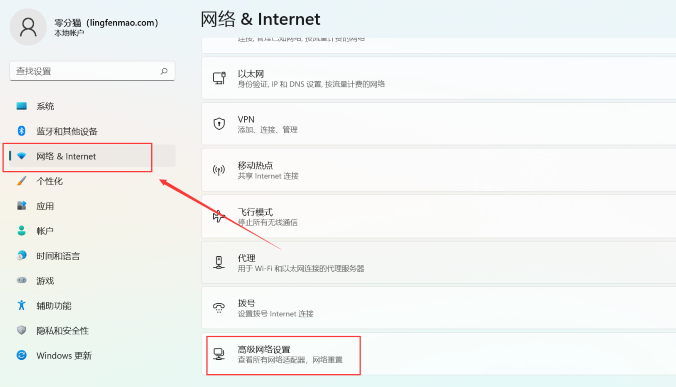Open Windows 更新 settings category
Screen dimensions: 676x387
92,355
